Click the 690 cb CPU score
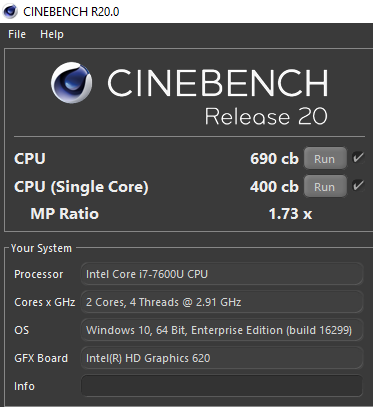Viewport: 373px width, 407px height. (x=274, y=158)
